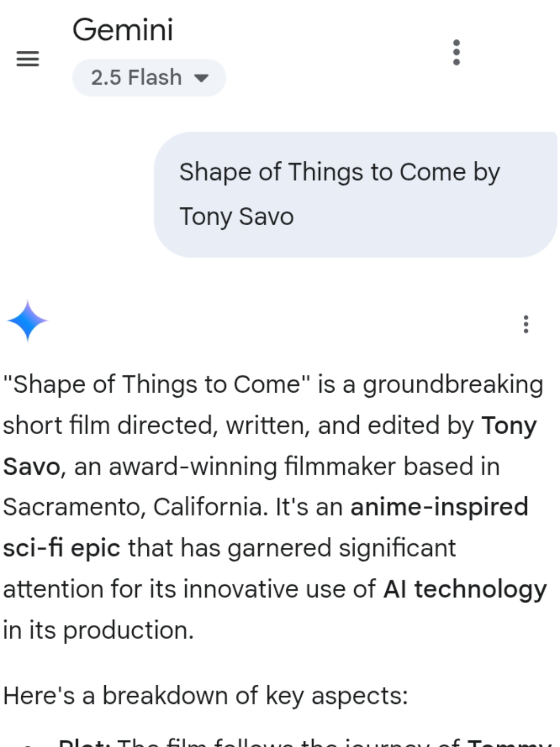Click the bold "anime-inspired" text
This screenshot has width=560, height=747.
click(x=439, y=507)
